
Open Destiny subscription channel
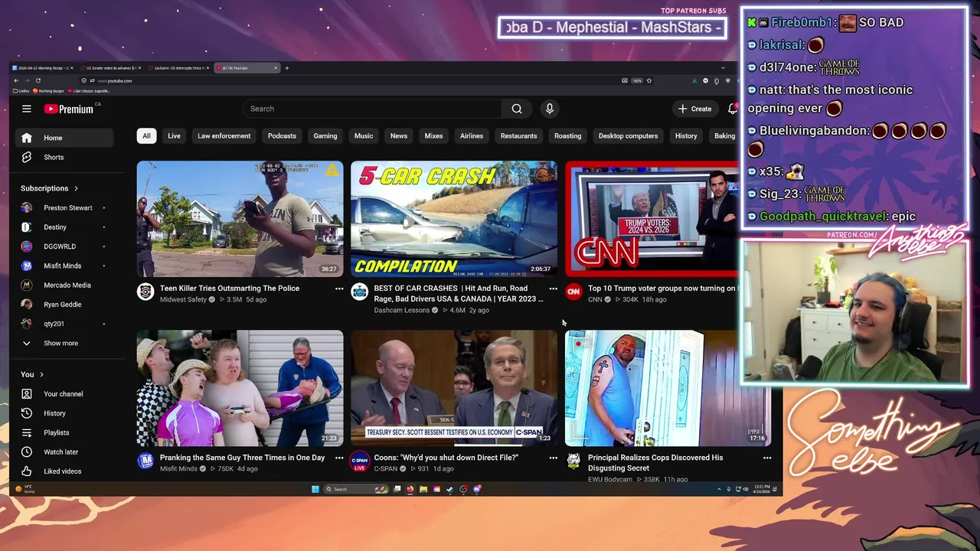point(64,227)
